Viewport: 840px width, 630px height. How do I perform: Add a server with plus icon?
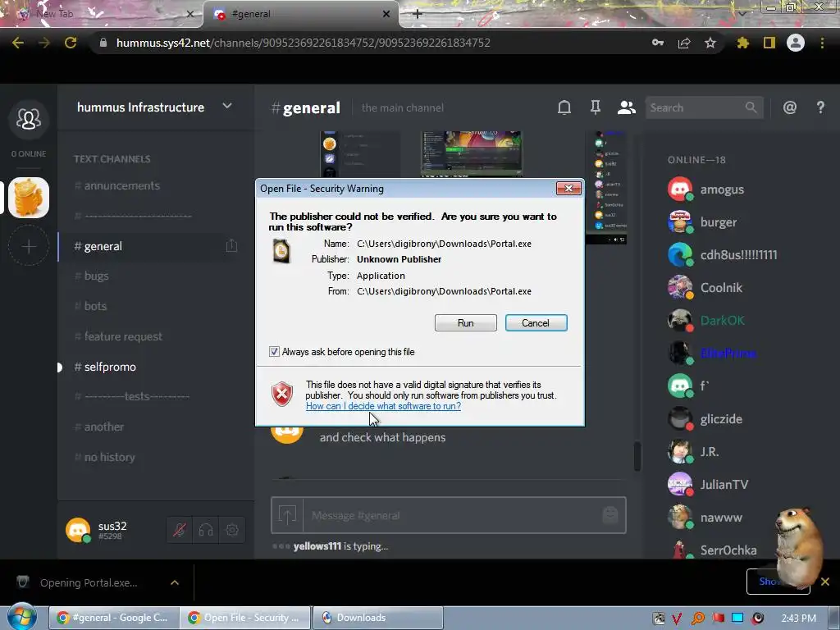(x=29, y=246)
